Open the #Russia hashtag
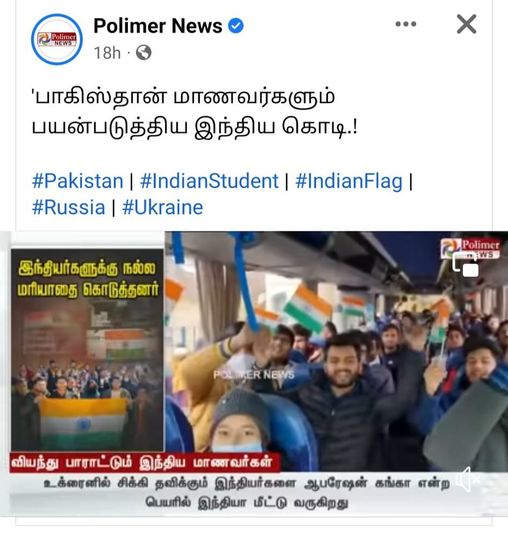The image size is (508, 540). pos(69,207)
